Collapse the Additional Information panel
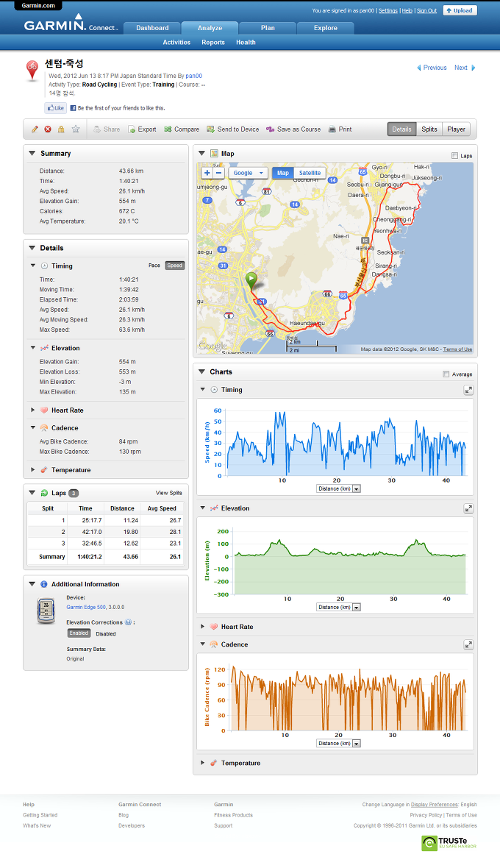This screenshot has height=868, width=500. coord(32,584)
